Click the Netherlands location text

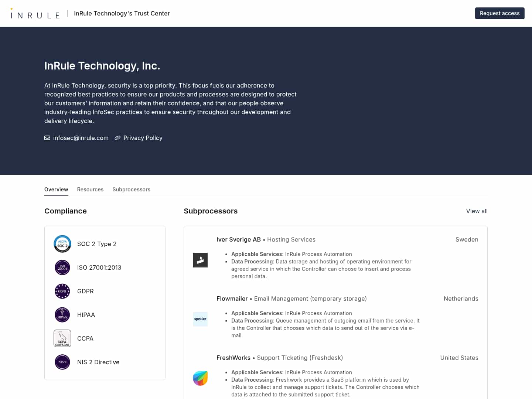click(461, 299)
